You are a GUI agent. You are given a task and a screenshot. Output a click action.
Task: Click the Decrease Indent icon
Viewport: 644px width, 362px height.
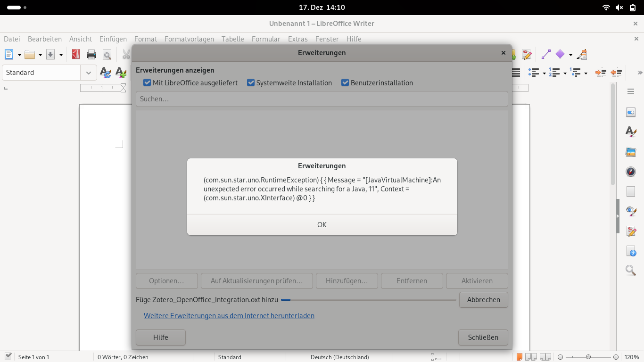click(x=616, y=73)
